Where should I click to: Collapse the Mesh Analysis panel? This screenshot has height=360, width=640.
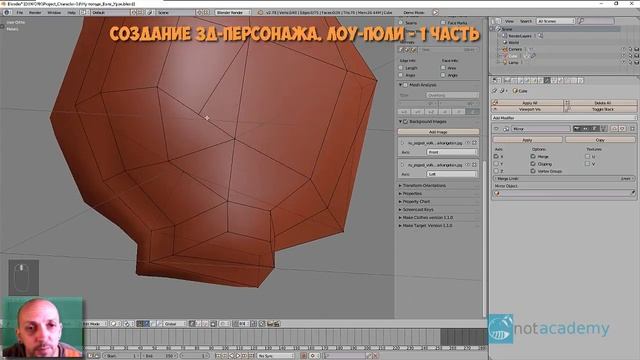tap(400, 85)
